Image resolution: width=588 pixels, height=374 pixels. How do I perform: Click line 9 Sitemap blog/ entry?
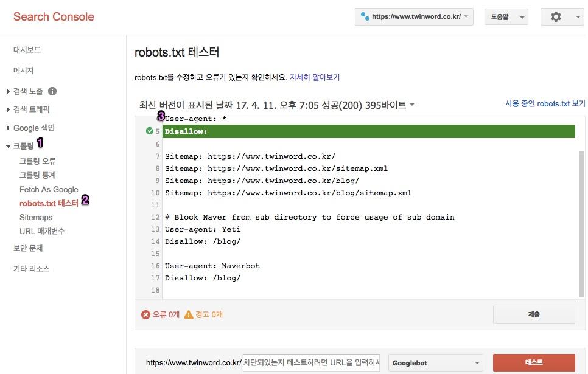[x=262, y=181]
